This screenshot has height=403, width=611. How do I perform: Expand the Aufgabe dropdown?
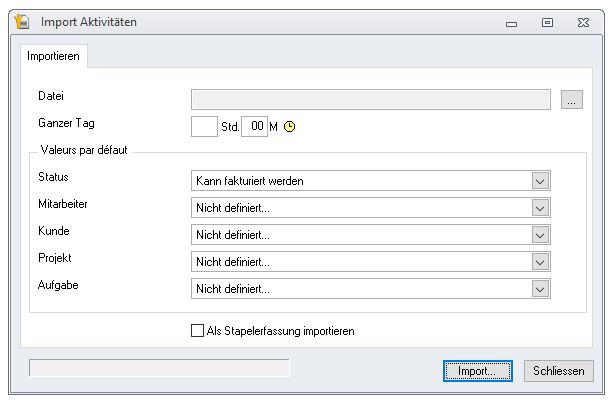tap(540, 289)
